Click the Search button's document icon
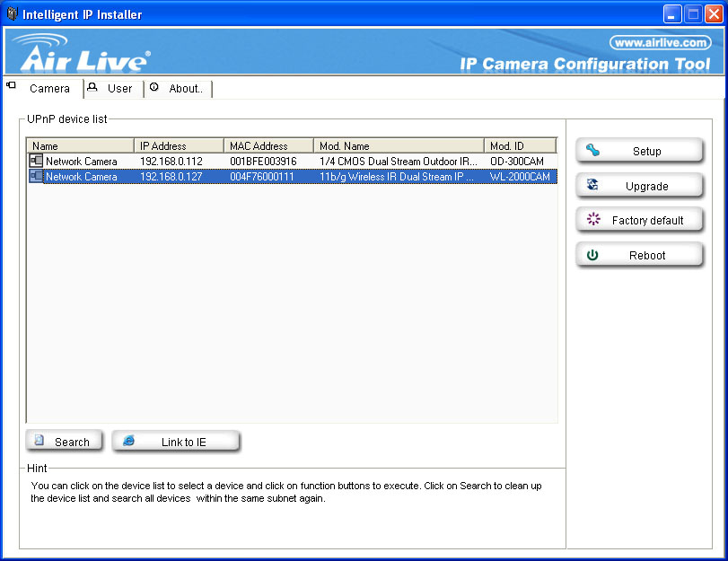 click(39, 441)
